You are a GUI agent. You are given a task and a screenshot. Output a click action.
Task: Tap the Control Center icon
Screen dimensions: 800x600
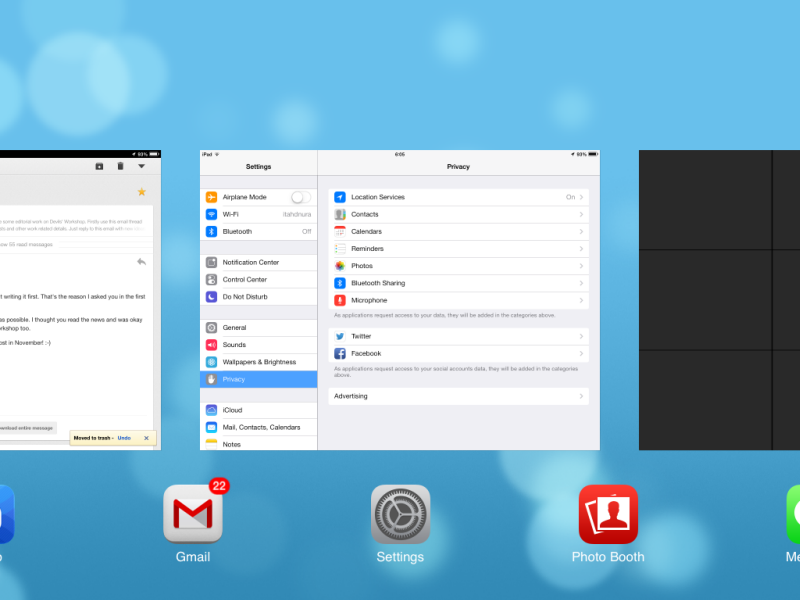tap(211, 280)
